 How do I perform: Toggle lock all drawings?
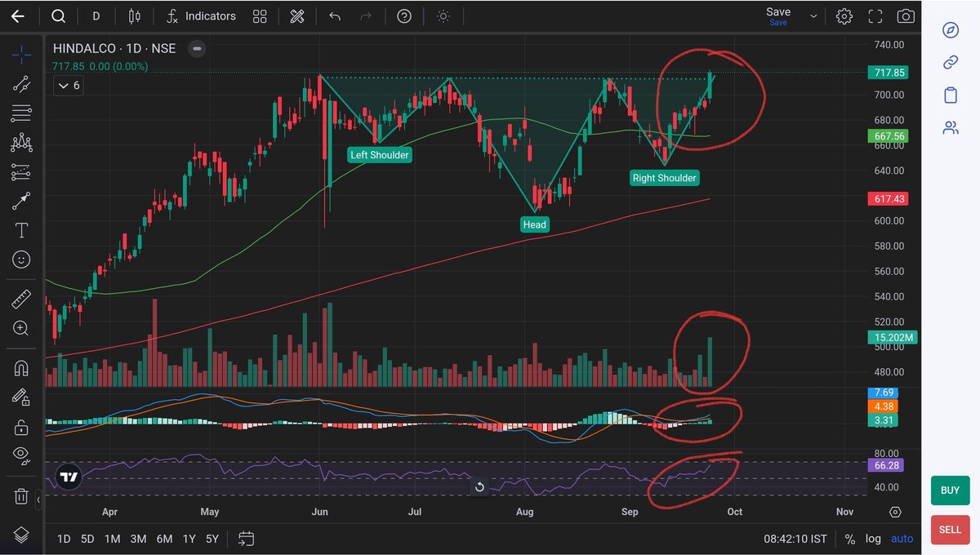click(x=21, y=427)
